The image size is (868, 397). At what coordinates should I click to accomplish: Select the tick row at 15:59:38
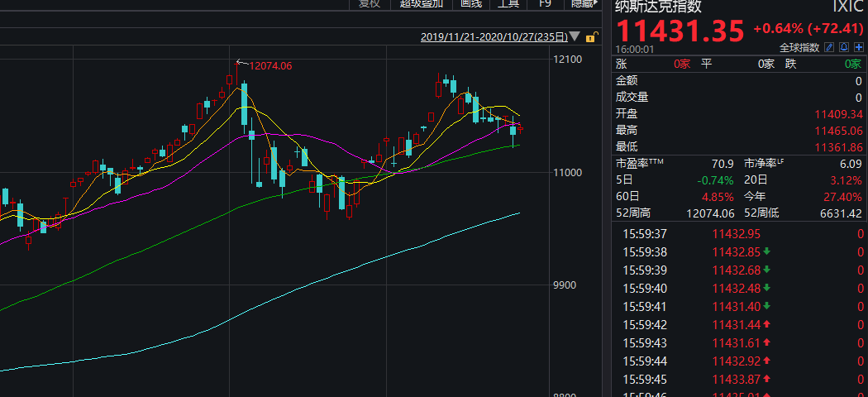[740, 252]
